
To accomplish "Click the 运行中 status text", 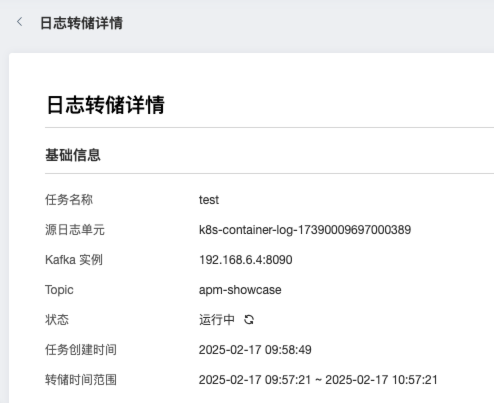I will (x=217, y=320).
